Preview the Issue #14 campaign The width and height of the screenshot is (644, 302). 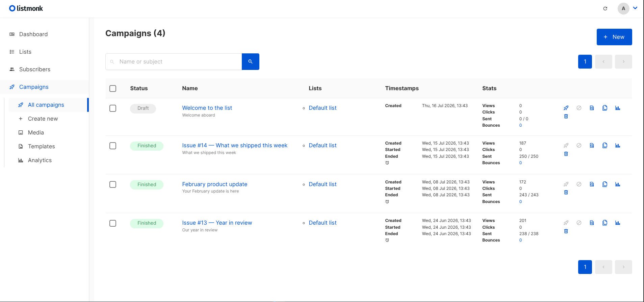pos(592,146)
